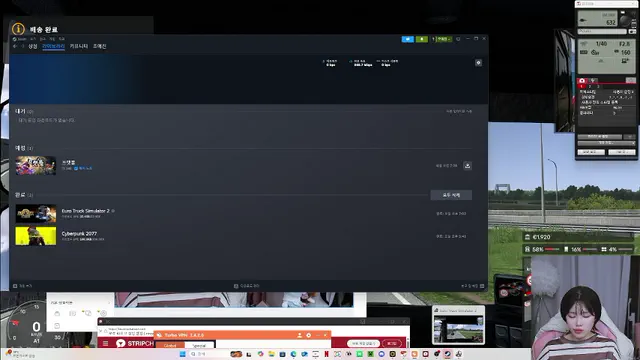Select the scheduled game's thumbnail
Viewport: 640px width, 360px height.
pos(36,166)
